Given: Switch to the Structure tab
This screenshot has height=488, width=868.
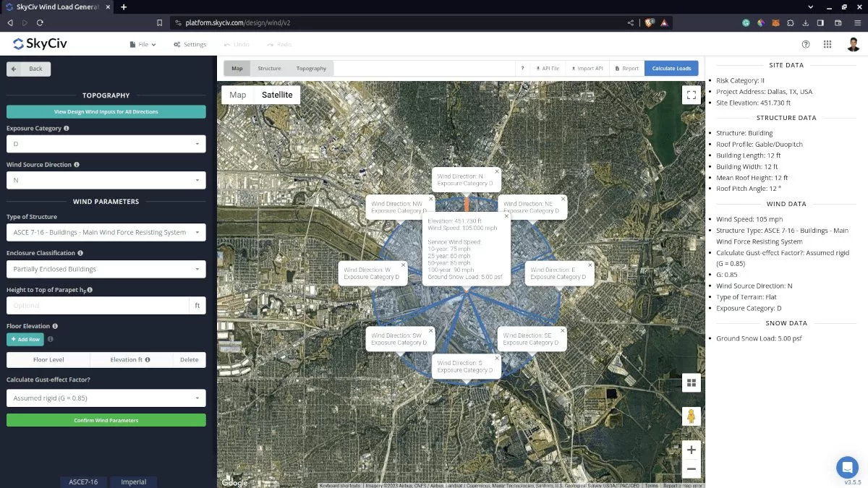Looking at the screenshot, I should (x=269, y=69).
